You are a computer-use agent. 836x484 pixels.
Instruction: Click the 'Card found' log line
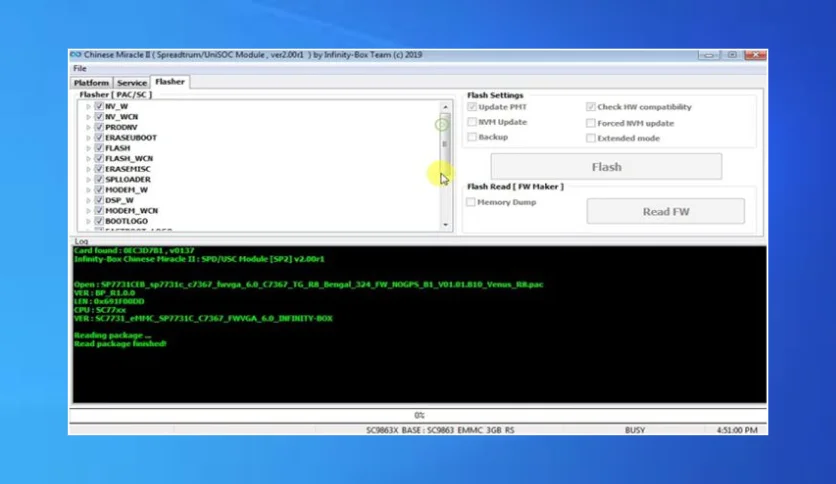tap(134, 250)
